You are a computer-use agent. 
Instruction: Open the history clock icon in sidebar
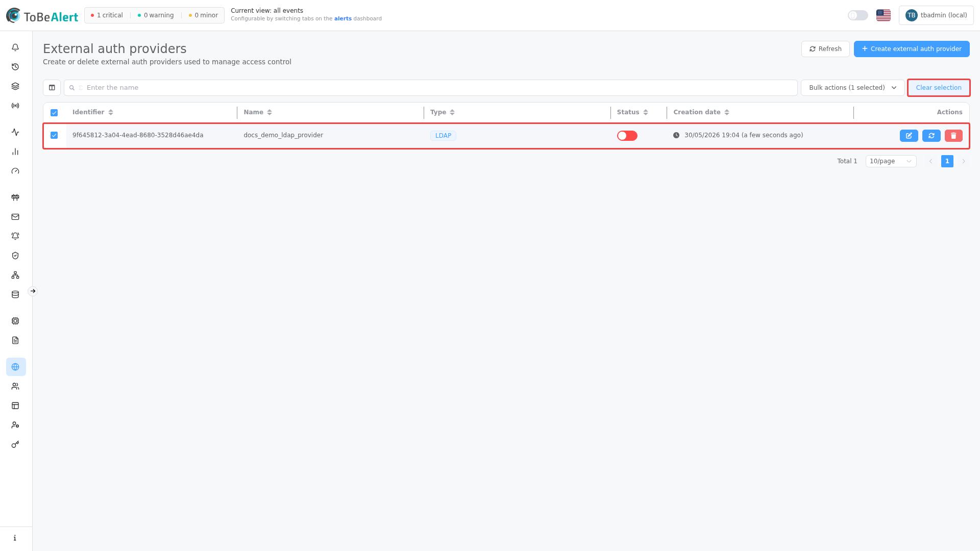(x=15, y=67)
